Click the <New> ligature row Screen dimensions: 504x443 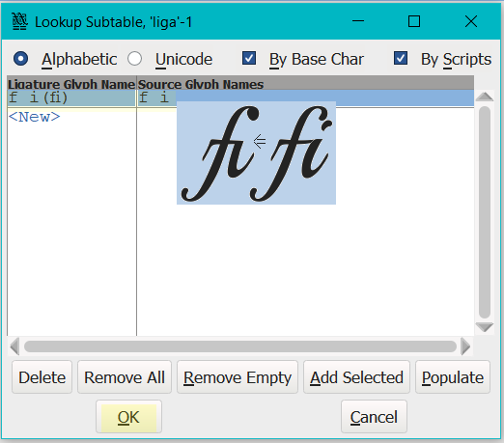[x=34, y=117]
